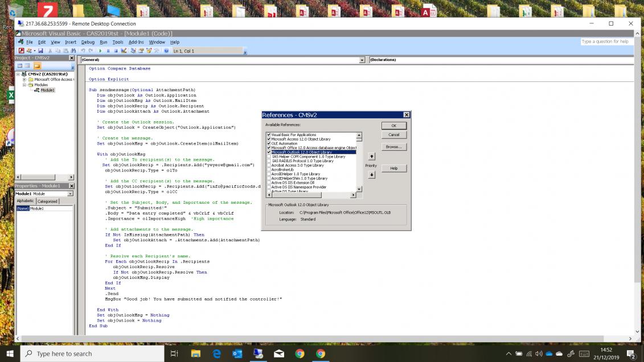Close the Project - CMSv2 panel
Image resolution: width=644 pixels, height=362 pixels.
pyautogui.click(x=72, y=58)
